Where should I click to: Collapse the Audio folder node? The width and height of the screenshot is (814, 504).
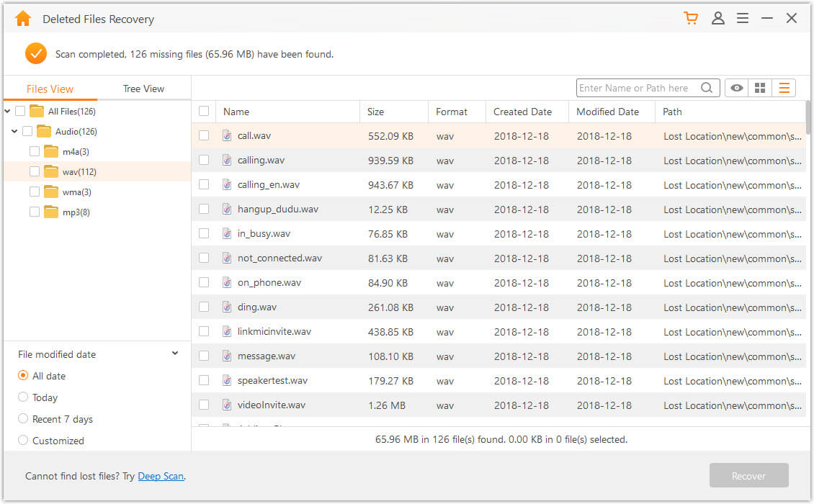[x=16, y=131]
